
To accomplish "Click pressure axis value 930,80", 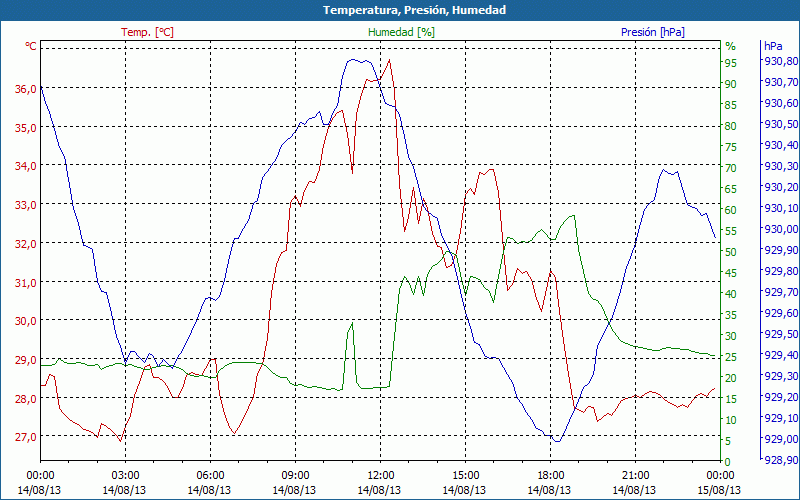I will coord(781,61).
